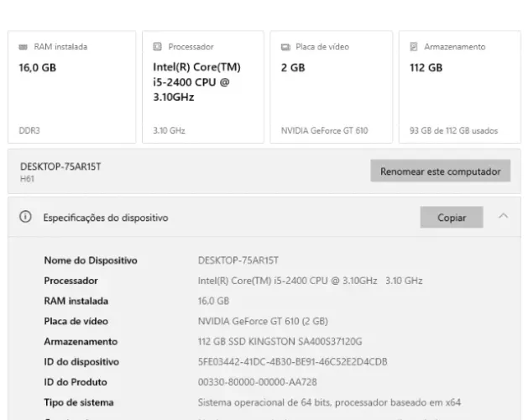The width and height of the screenshot is (528, 420).
Task: Click the 16,0 GB value in specifications list
Action: coord(213,301)
